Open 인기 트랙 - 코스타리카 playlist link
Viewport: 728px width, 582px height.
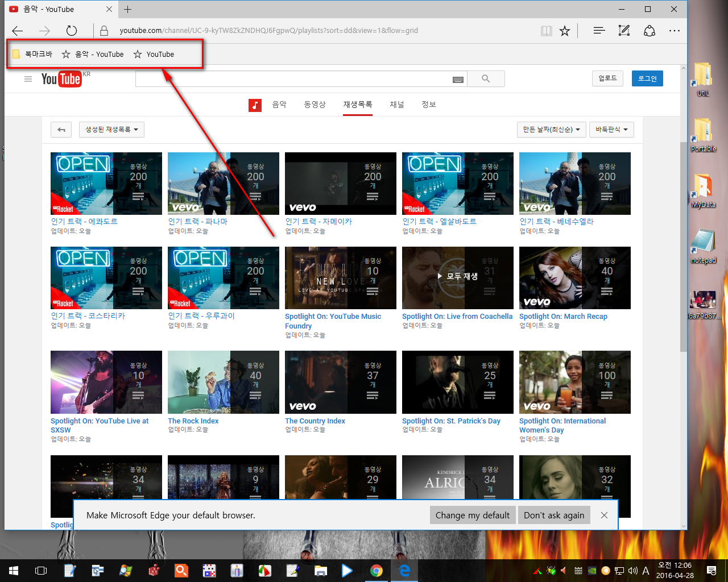click(88, 316)
